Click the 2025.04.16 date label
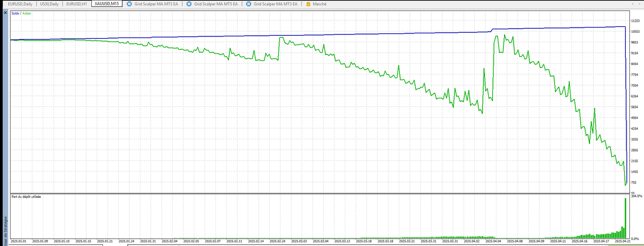The height and width of the screenshot is (246, 644). tap(580, 242)
